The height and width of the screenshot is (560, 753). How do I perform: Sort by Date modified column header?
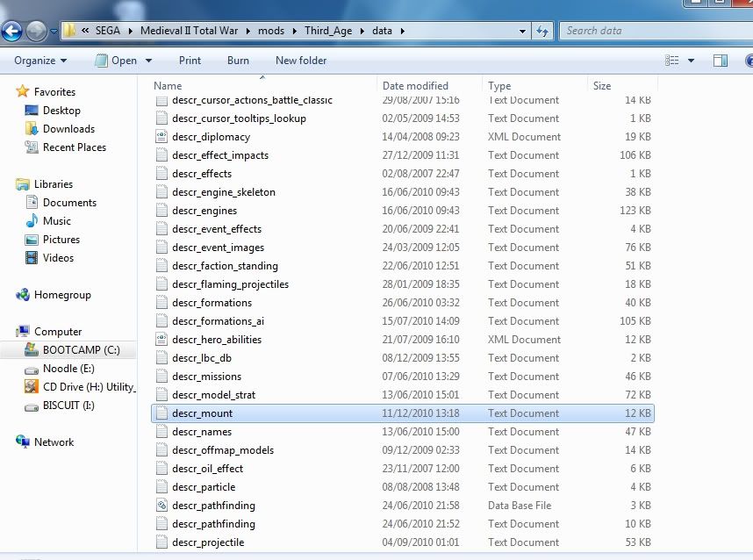click(415, 86)
